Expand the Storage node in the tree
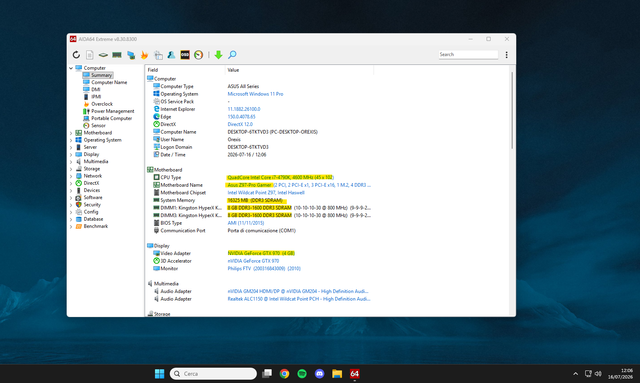640x383 pixels. pyautogui.click(x=71, y=169)
